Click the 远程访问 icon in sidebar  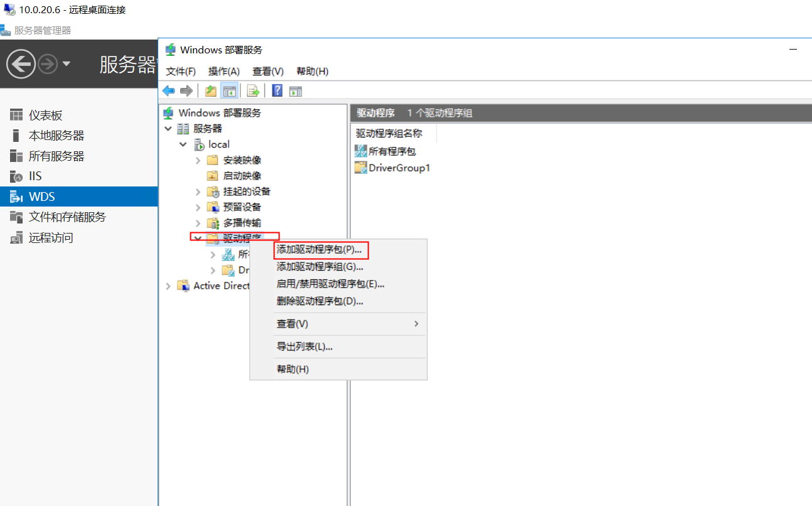click(x=16, y=238)
